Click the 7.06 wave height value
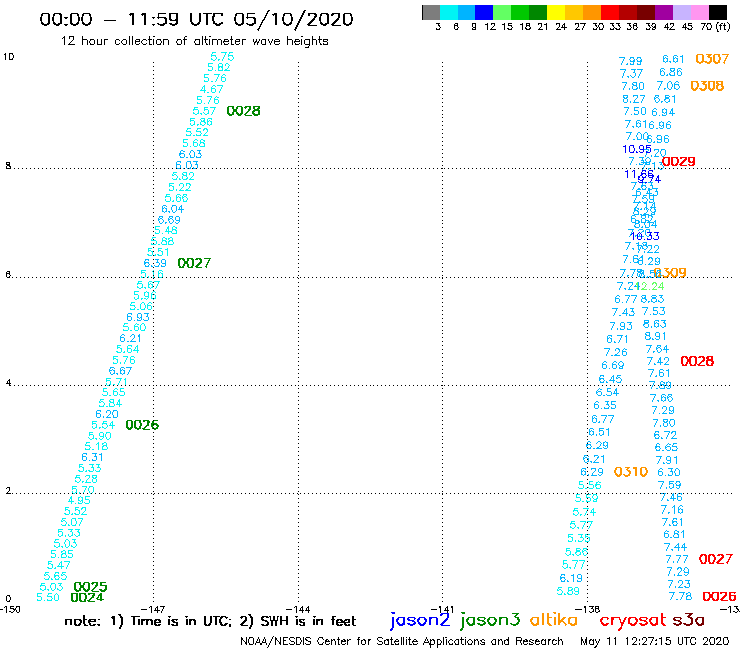This screenshot has width=740, height=650. pyautogui.click(x=668, y=86)
